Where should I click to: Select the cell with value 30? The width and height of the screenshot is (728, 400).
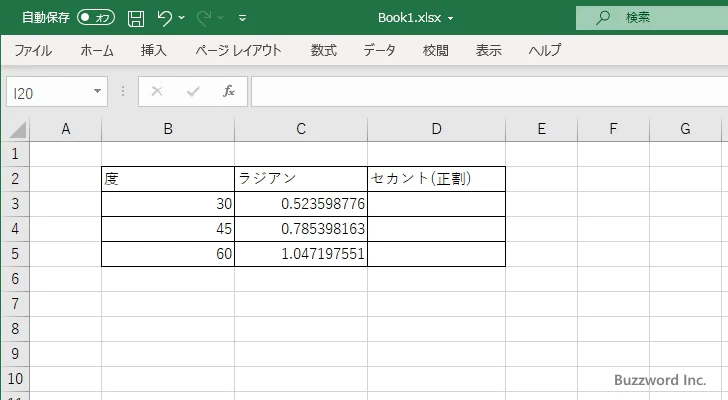pos(168,204)
